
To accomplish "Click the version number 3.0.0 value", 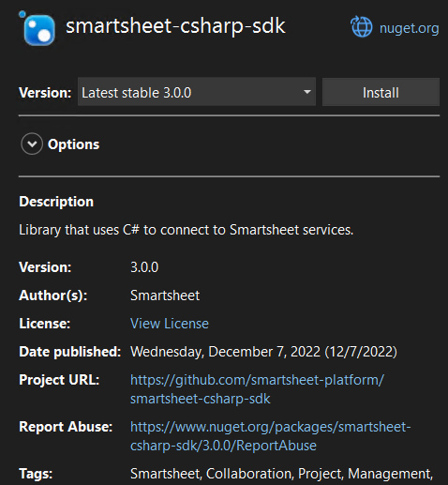I will (x=144, y=267).
